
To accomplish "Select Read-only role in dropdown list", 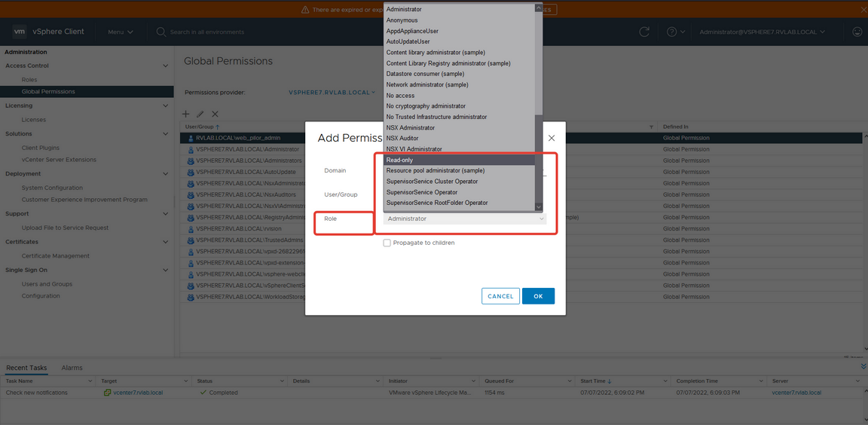I will (x=459, y=160).
